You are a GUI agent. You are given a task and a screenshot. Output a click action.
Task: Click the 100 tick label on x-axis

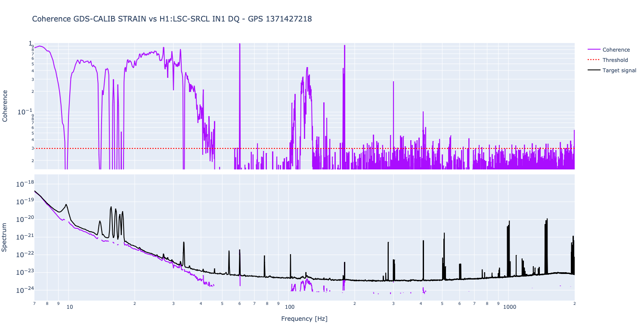[289, 307]
